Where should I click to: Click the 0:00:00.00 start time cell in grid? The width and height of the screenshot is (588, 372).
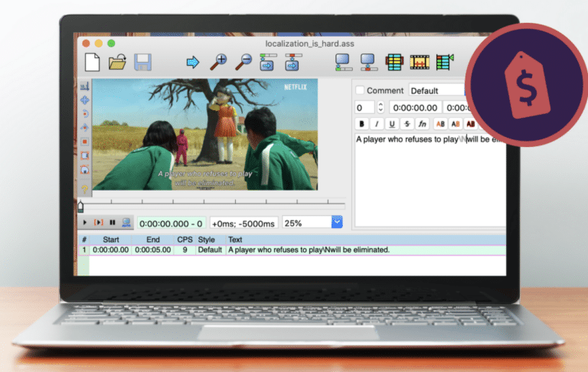click(110, 250)
